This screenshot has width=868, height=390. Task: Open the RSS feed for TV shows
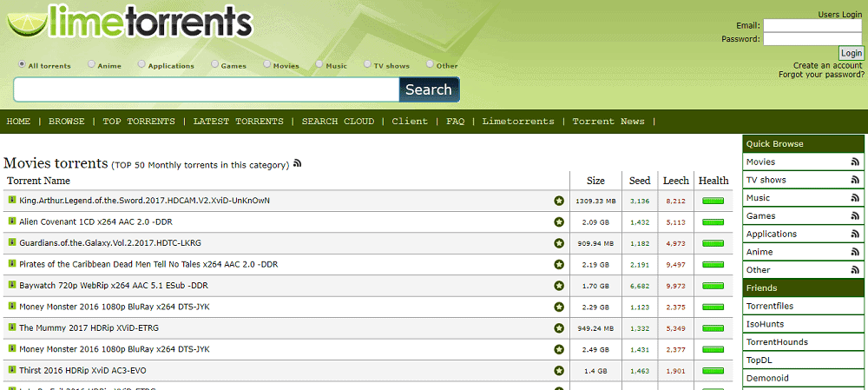(854, 181)
